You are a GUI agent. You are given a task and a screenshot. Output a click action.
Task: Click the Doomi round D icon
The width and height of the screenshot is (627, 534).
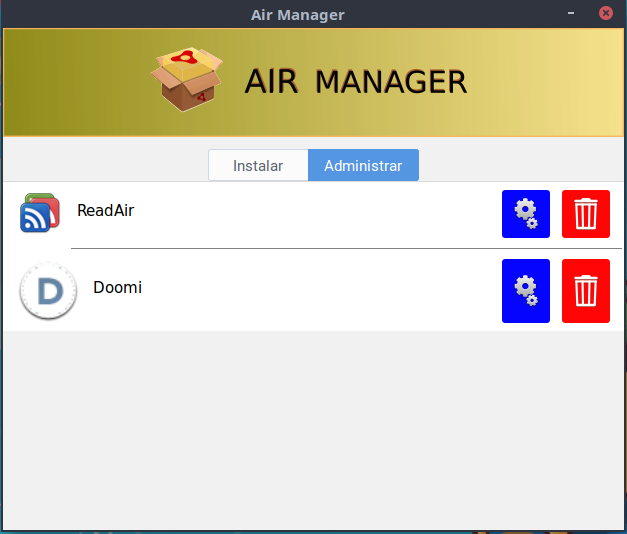(x=47, y=291)
